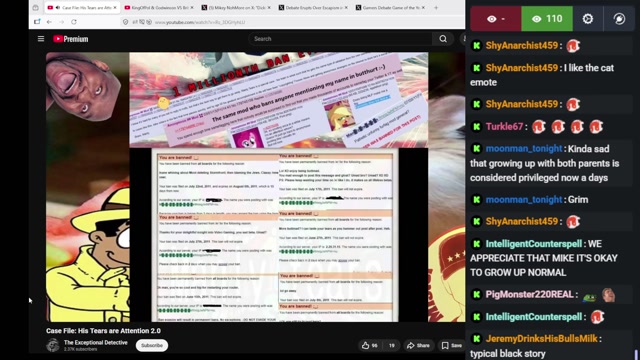Image resolution: width=640 pixels, height=360 pixels.
Task: Switch to the 'Case File: His Tears' tab
Action: tap(82, 7)
